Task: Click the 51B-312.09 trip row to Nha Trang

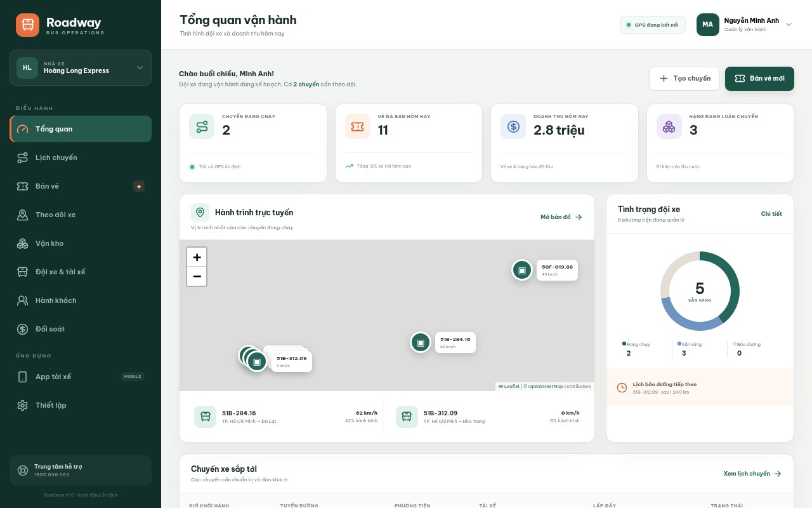Action: click(x=488, y=417)
